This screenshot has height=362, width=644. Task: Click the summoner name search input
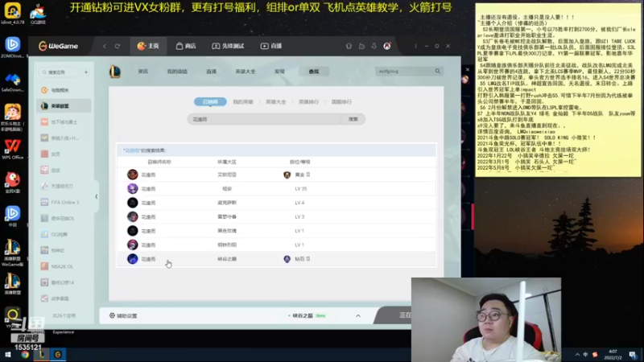coord(265,119)
